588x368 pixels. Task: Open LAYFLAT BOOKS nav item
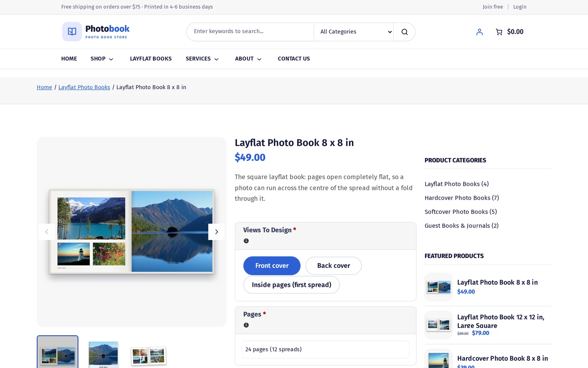click(x=151, y=59)
